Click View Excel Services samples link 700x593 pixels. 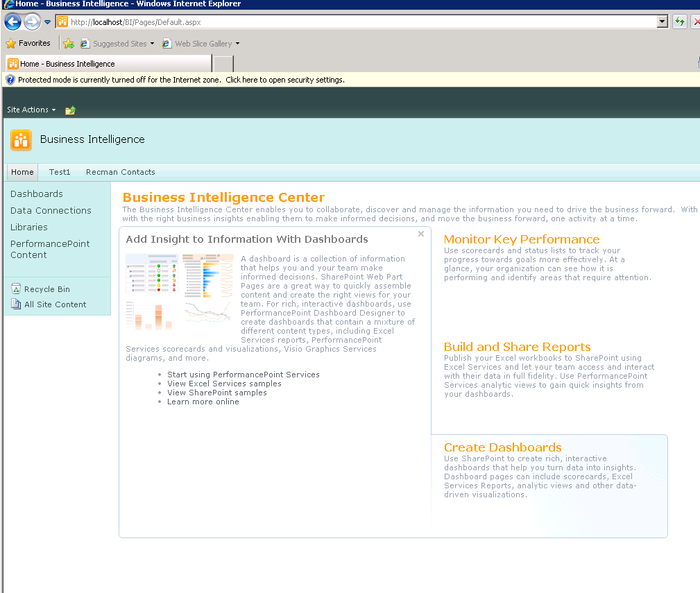[x=224, y=384]
